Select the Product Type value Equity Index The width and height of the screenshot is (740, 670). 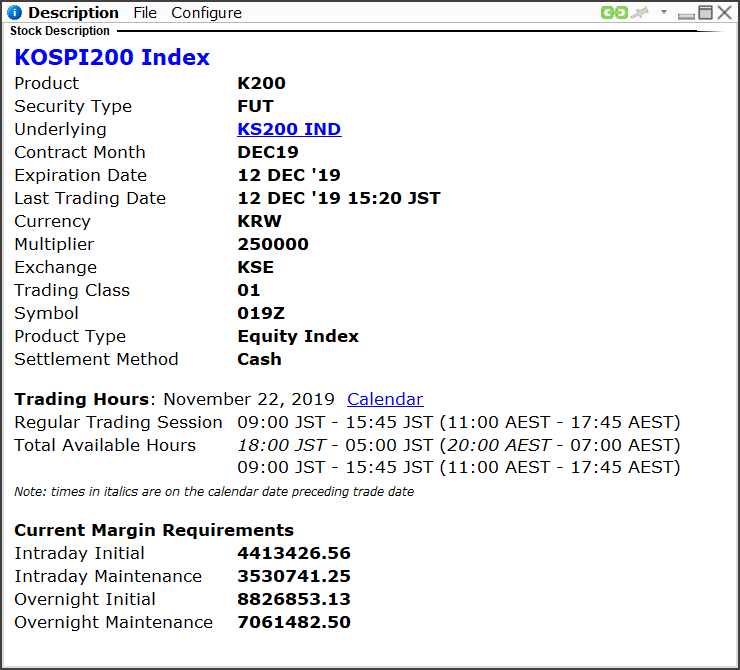pyautogui.click(x=298, y=336)
